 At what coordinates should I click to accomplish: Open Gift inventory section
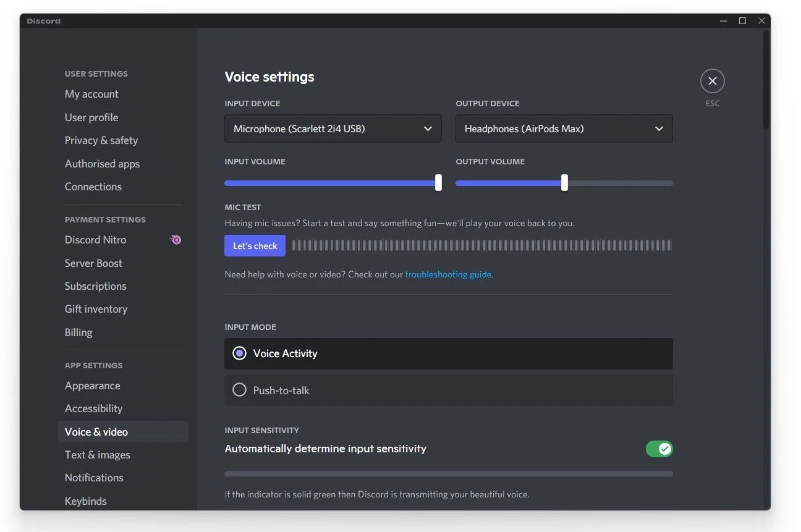pyautogui.click(x=96, y=309)
